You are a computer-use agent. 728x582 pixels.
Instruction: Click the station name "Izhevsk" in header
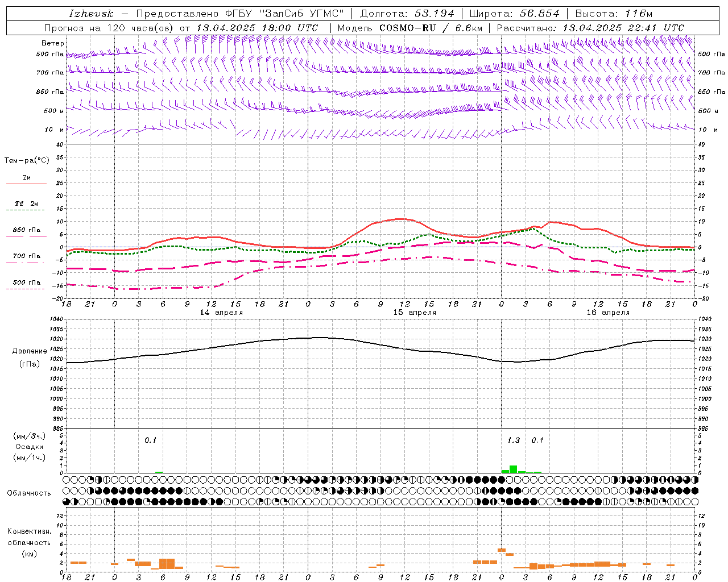pos(92,14)
